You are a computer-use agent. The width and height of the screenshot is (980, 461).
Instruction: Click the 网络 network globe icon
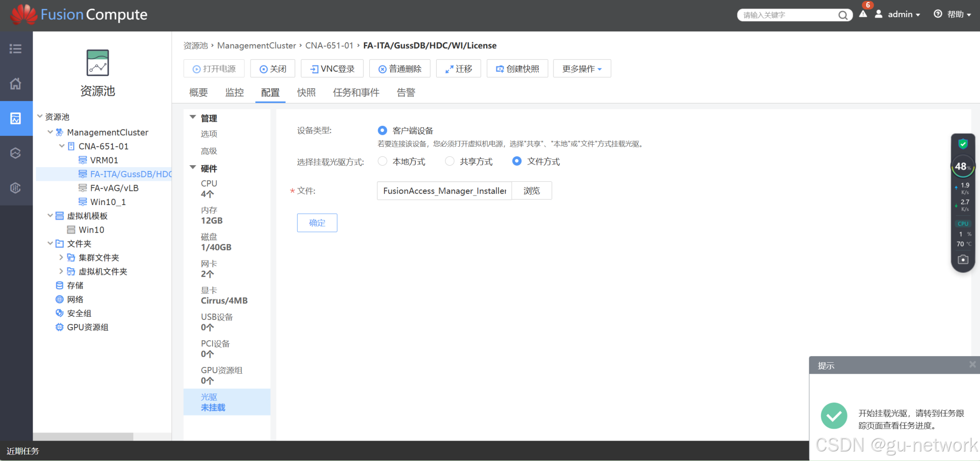tap(59, 299)
